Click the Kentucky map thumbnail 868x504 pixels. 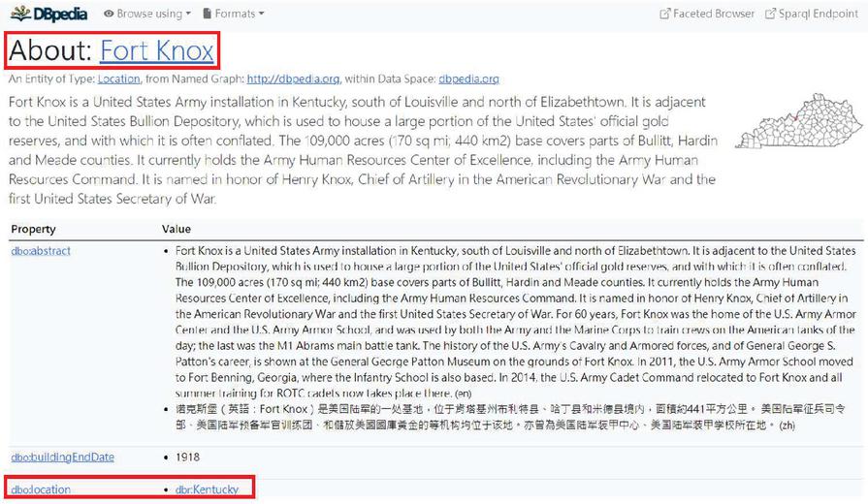tap(799, 121)
